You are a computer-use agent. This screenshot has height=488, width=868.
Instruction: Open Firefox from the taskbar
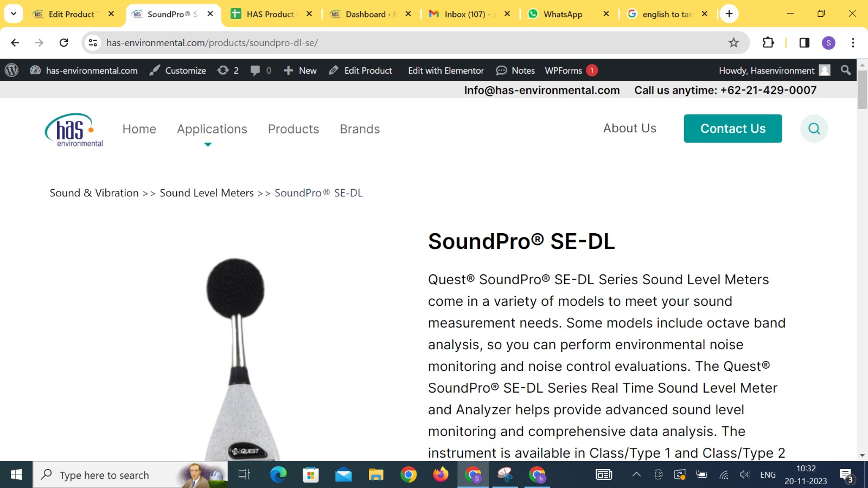click(x=441, y=475)
